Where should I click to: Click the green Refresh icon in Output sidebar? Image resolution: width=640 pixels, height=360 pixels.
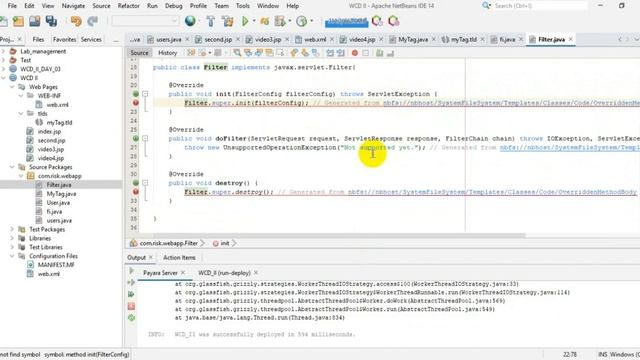click(x=131, y=318)
